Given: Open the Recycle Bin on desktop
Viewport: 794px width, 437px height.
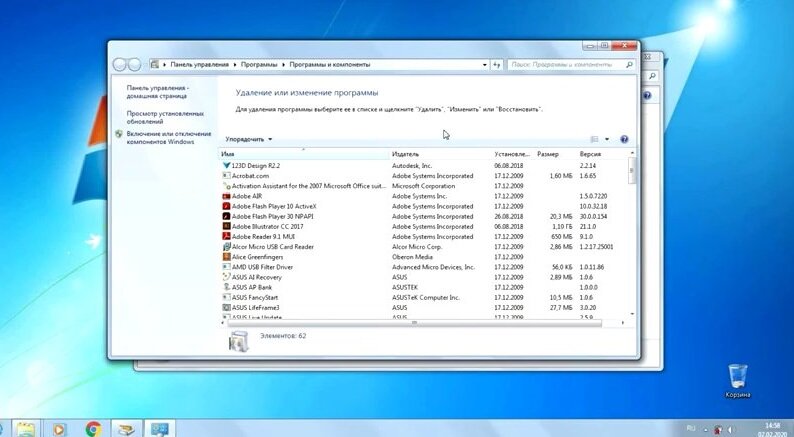Looking at the screenshot, I should pyautogui.click(x=737, y=380).
